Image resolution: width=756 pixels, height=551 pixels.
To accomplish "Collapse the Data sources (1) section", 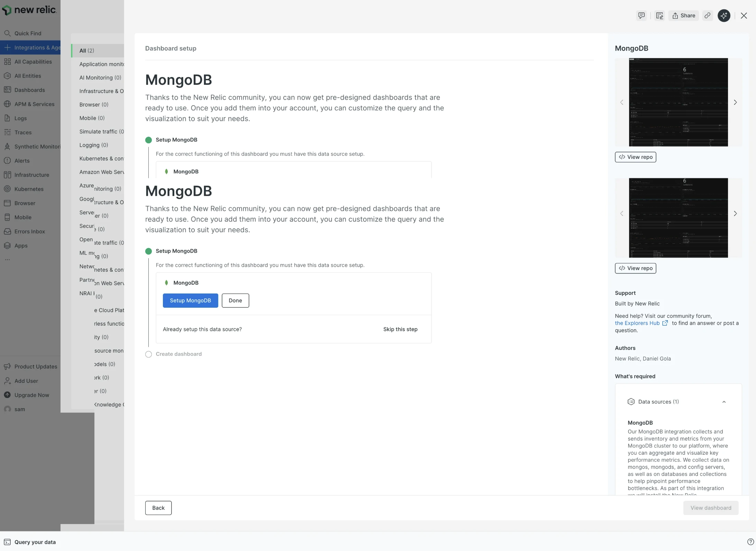I will click(x=724, y=402).
